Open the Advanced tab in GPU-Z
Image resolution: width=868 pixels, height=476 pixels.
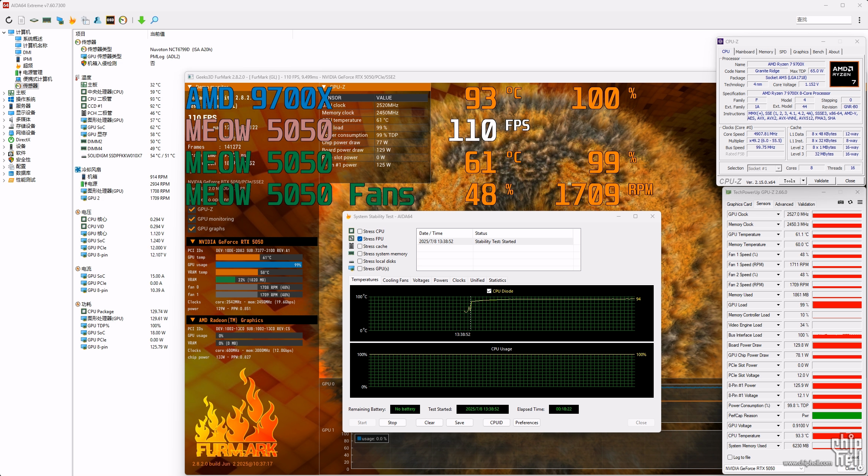pyautogui.click(x=784, y=204)
